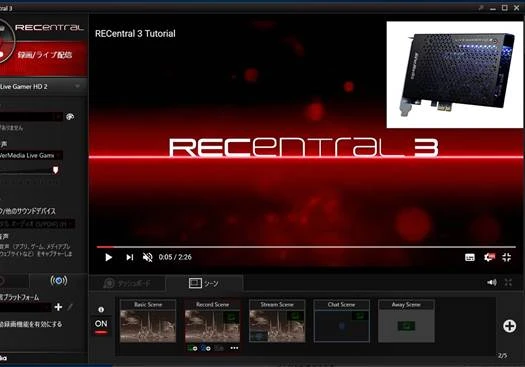Viewport: 525px width, 367px height.
Task: Toggle the scene ON switch
Action: tap(101, 324)
